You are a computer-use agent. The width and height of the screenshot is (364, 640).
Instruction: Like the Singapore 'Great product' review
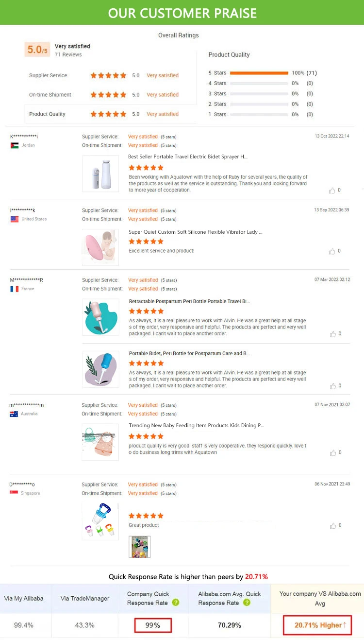click(332, 525)
